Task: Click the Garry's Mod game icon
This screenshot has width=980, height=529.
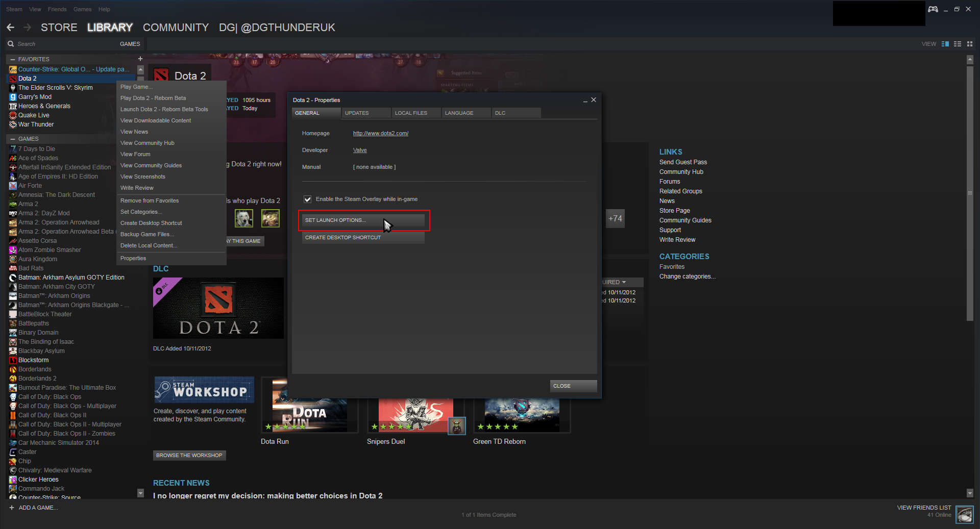Action: (x=13, y=97)
